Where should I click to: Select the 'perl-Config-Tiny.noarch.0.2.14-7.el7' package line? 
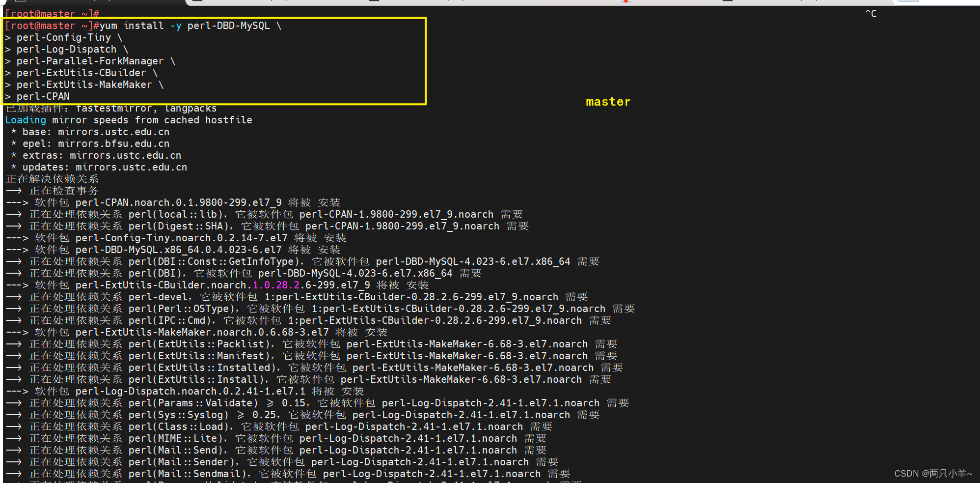point(176,238)
